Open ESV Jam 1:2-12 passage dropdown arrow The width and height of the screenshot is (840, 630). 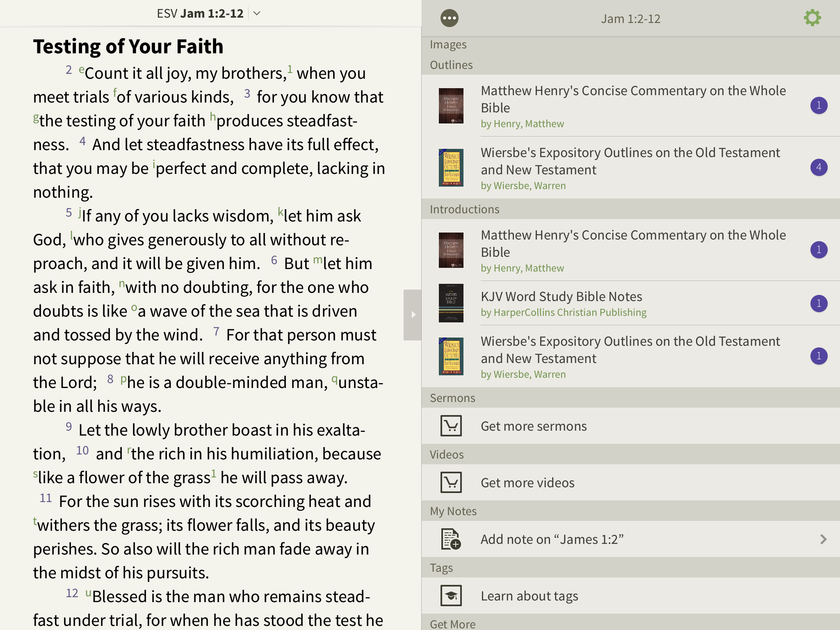(x=257, y=14)
